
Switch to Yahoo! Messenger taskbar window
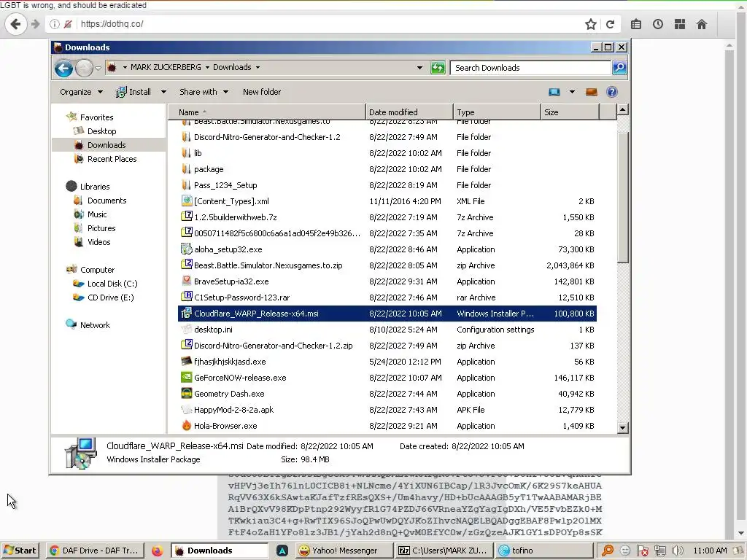click(x=344, y=551)
